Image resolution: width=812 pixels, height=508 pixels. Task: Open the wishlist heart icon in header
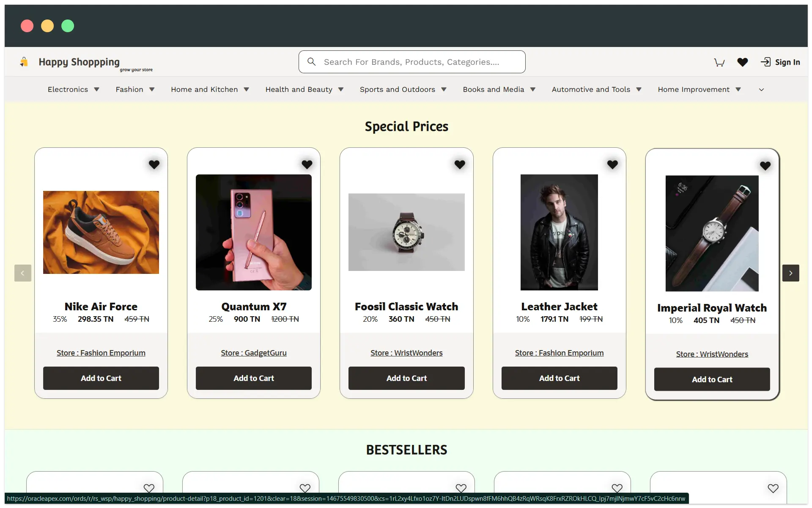coord(743,62)
